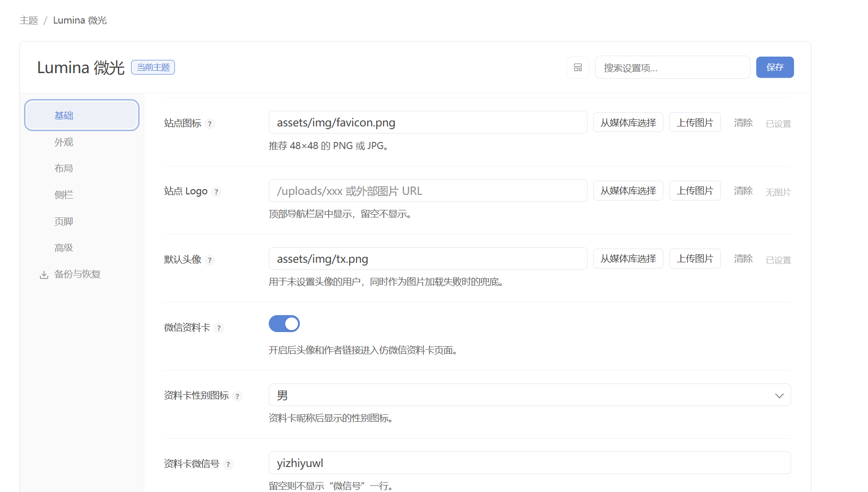Click the 无图片 status text
Image resolution: width=868 pixels, height=492 pixels.
pyautogui.click(x=778, y=192)
